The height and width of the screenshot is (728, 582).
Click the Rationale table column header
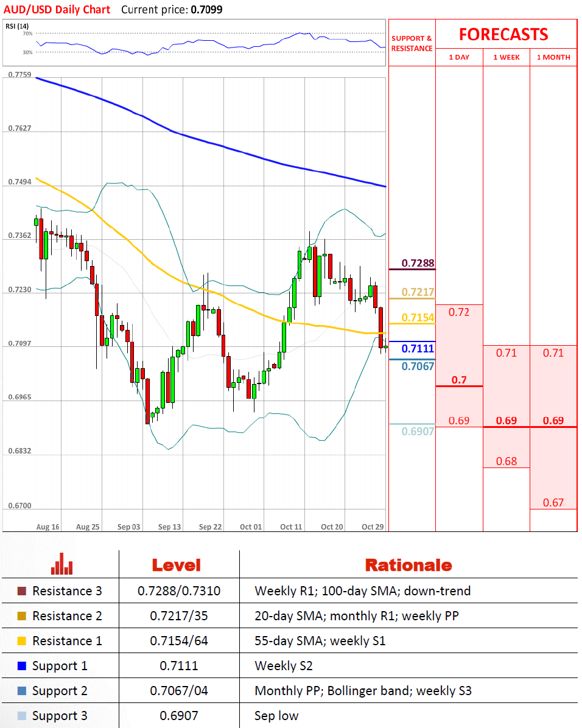(408, 565)
